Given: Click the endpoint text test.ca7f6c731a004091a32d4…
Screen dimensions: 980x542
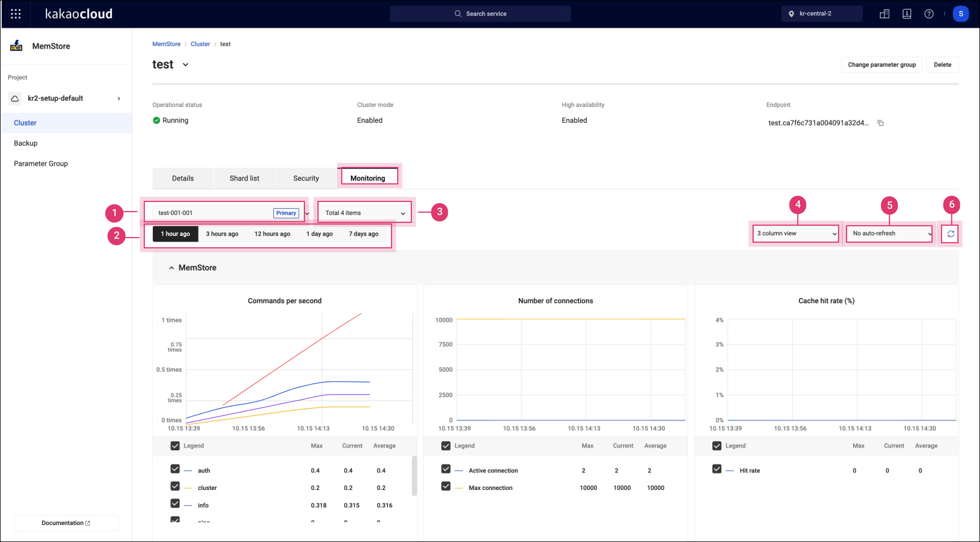Looking at the screenshot, I should [818, 123].
